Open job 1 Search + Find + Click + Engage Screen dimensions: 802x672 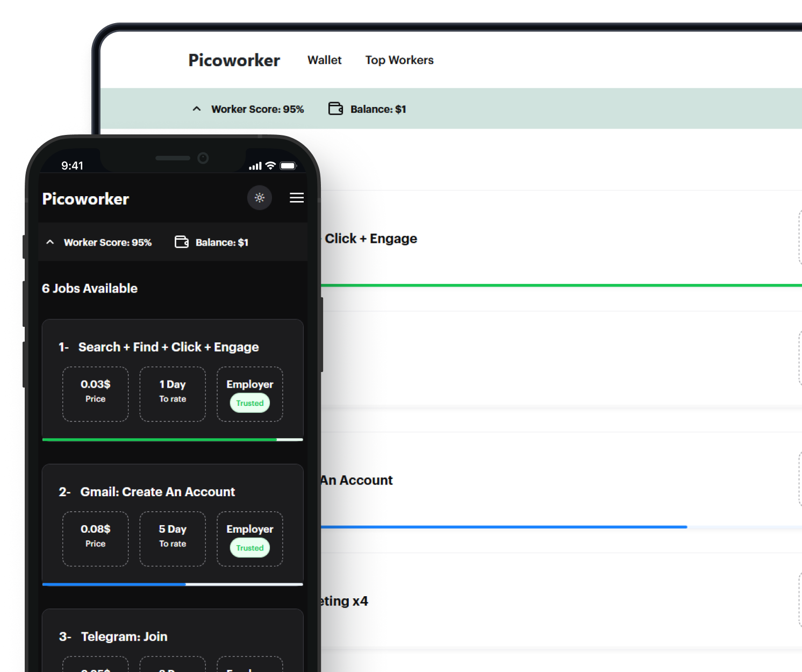point(169,347)
